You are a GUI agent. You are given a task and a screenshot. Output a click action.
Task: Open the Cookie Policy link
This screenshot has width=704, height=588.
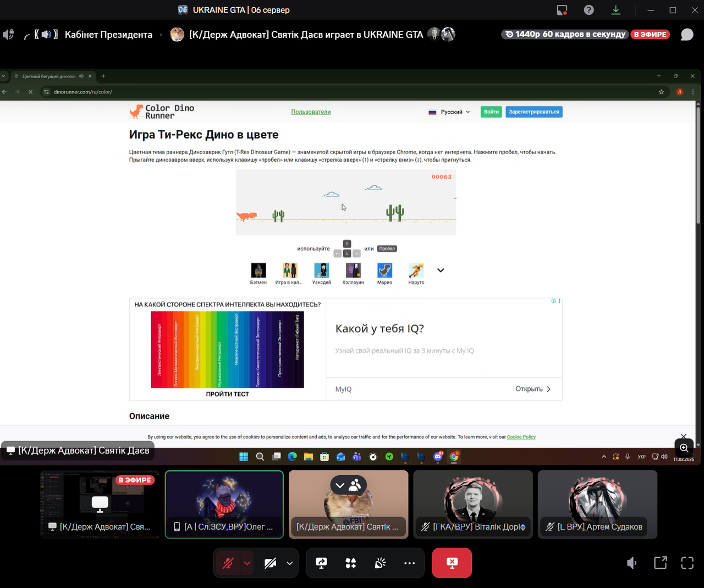(521, 437)
